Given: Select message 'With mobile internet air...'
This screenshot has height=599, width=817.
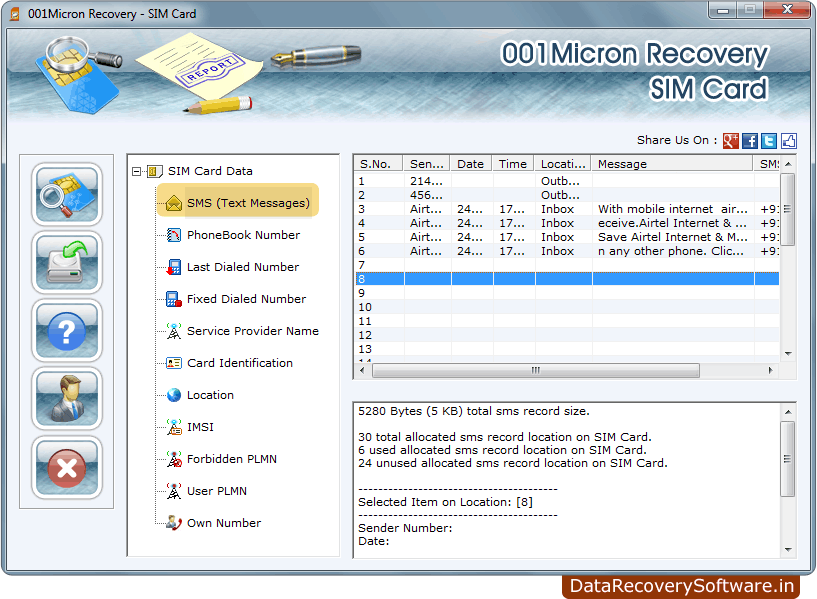Looking at the screenshot, I should (567, 209).
